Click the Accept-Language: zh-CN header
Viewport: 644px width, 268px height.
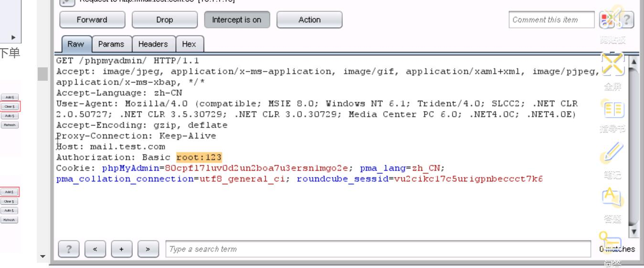click(x=119, y=94)
